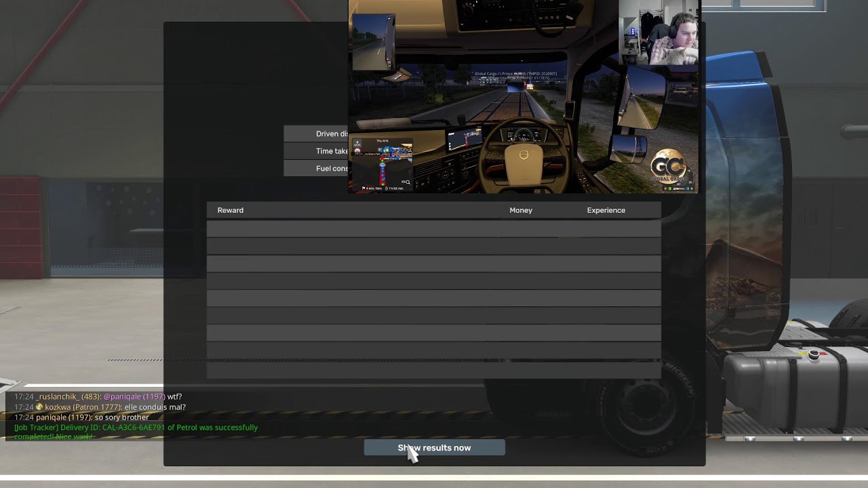Click the truck dashboard instrument cluster
Image resolution: width=868 pixels, height=488 pixels.
tap(524, 135)
